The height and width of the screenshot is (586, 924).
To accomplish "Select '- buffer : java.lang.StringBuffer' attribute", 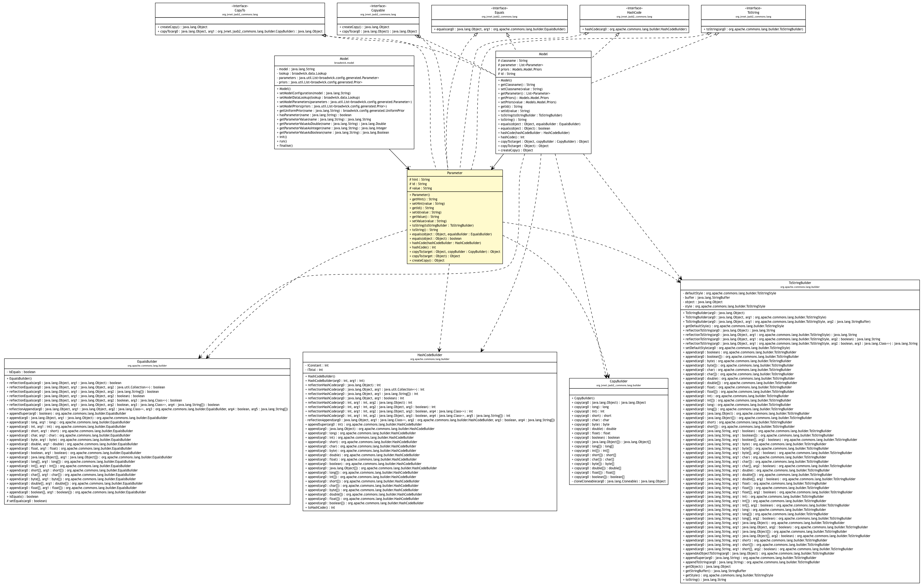I will pyautogui.click(x=706, y=298).
